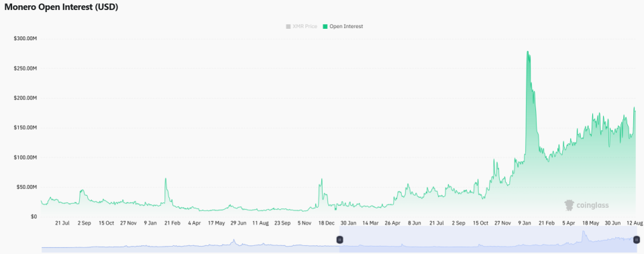
Task: Click the 18 May x-axis date label
Action: point(591,223)
